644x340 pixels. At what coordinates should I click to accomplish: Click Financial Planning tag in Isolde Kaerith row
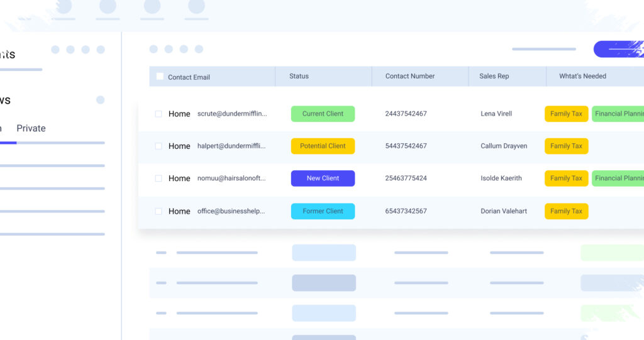click(618, 178)
